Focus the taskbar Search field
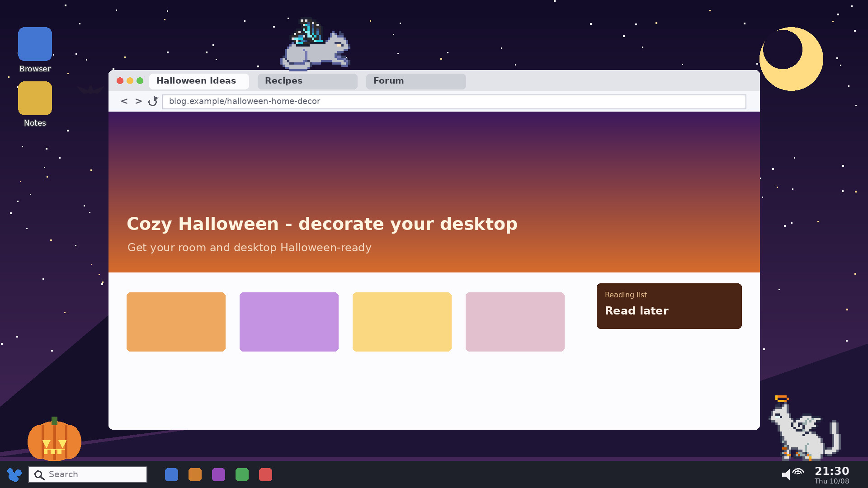The image size is (868, 488). click(88, 474)
